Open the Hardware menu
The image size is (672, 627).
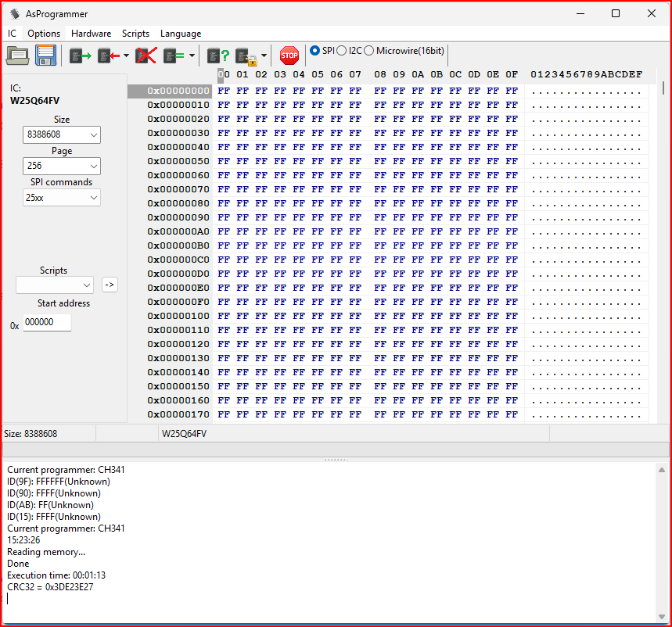point(91,34)
